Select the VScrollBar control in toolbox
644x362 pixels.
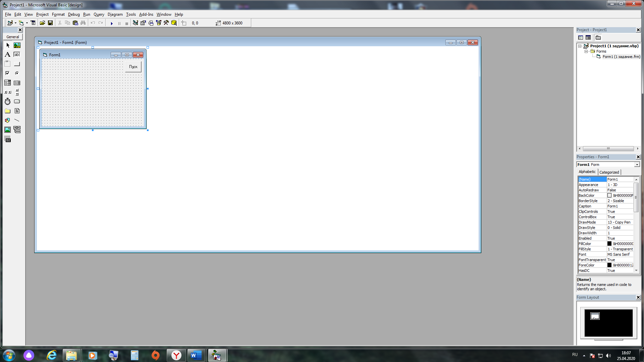17,92
